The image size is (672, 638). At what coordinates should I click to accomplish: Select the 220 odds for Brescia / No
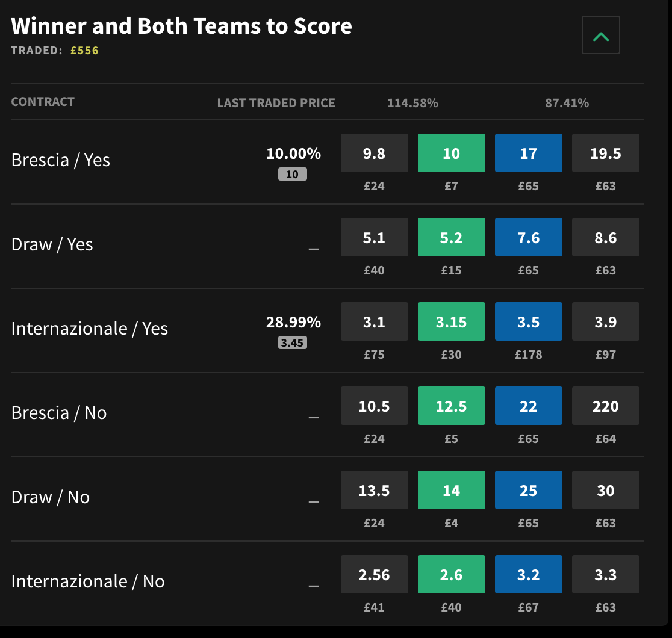(605, 406)
